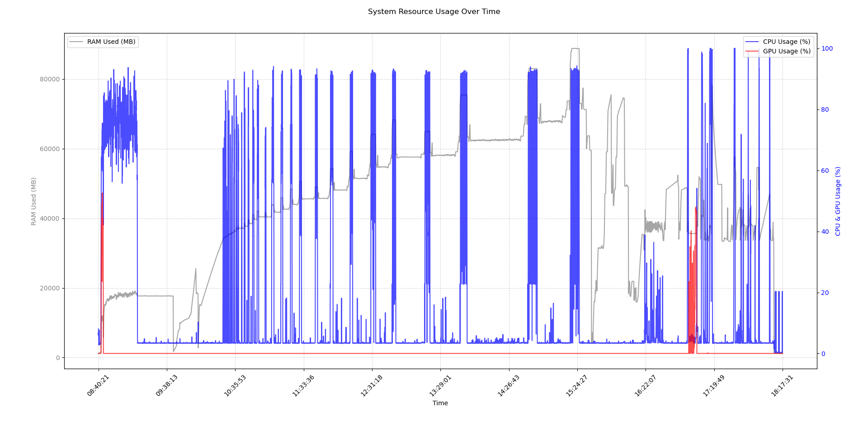This screenshot has width=868, height=441.
Task: Click the tallest RAM peak around 15:24
Action: click(576, 49)
